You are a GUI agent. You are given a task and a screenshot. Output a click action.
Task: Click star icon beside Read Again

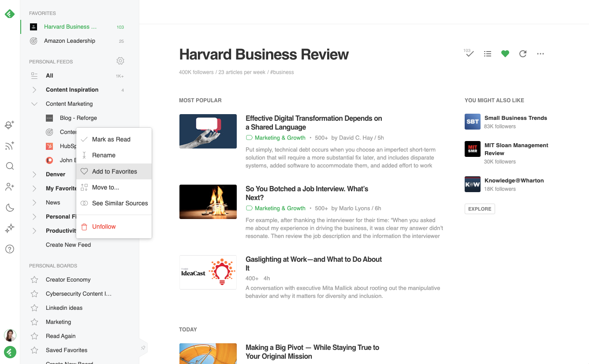click(x=34, y=336)
